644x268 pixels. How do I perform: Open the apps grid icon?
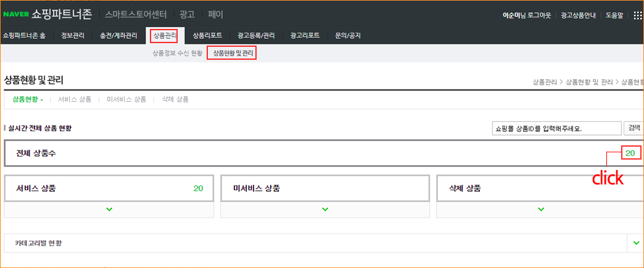point(637,15)
